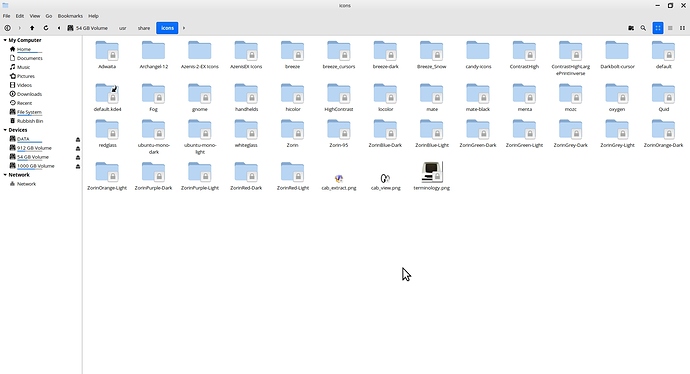Open the Edit menu

(x=20, y=16)
